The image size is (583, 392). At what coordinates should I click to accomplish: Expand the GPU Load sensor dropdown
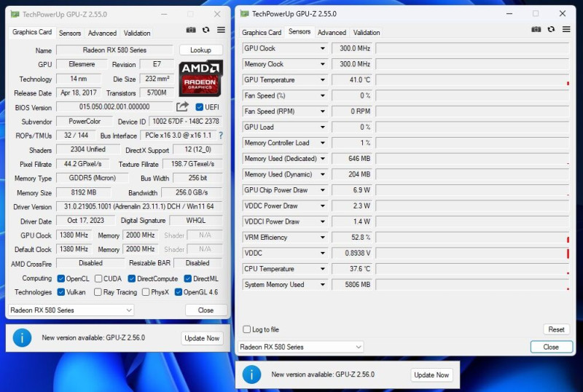[x=322, y=128]
